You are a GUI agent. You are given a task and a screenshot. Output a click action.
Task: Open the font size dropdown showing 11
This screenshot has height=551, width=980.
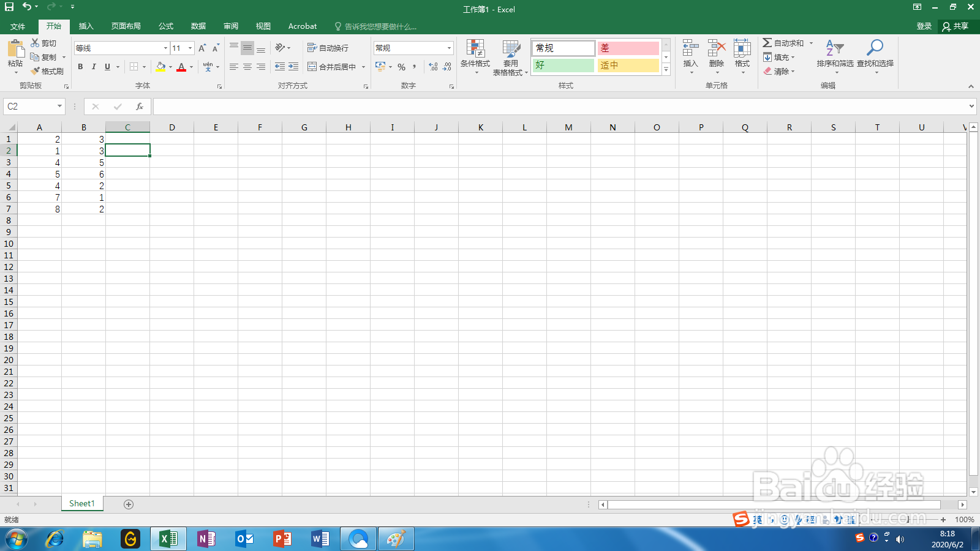(x=190, y=48)
